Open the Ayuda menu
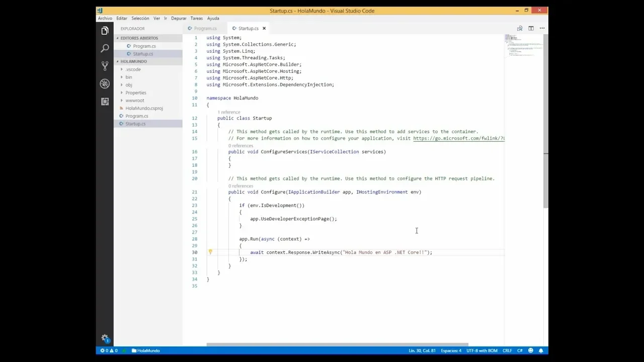The image size is (644, 362). point(213,18)
